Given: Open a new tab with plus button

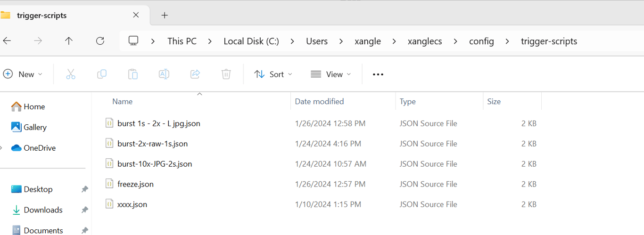Looking at the screenshot, I should pyautogui.click(x=165, y=15).
